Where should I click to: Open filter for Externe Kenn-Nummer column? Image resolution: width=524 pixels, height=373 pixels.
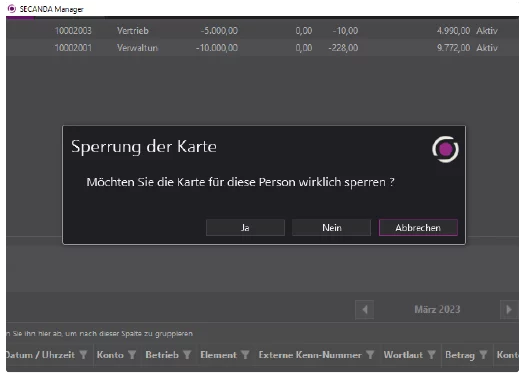pos(370,355)
